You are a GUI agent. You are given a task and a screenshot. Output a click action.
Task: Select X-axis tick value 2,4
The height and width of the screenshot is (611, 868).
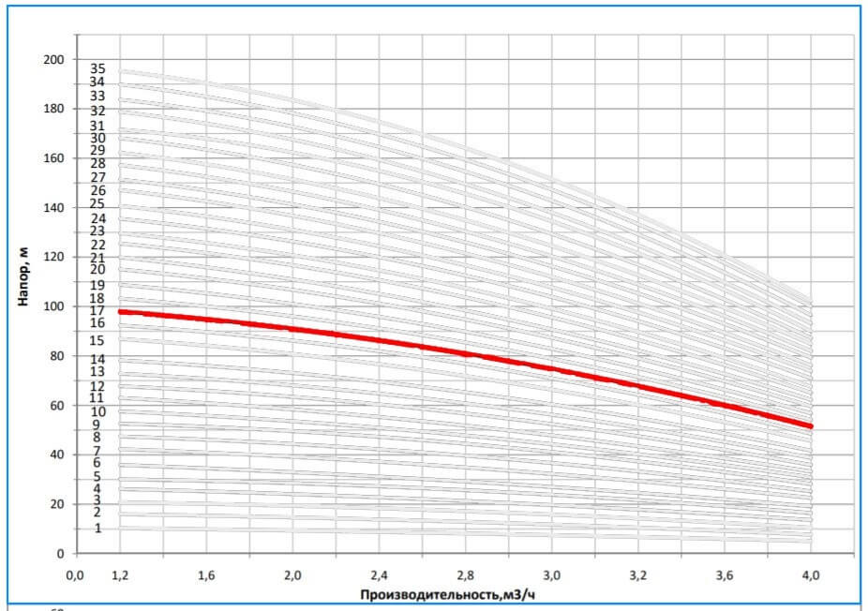click(379, 574)
